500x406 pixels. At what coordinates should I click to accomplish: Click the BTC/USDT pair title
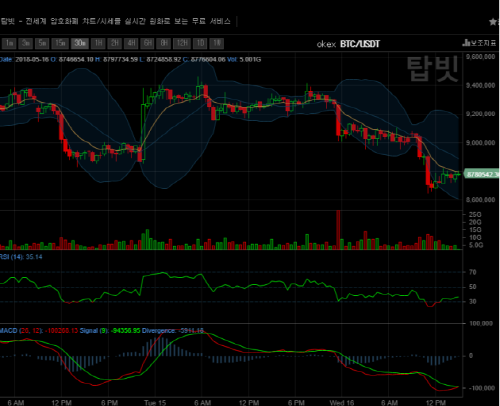360,44
